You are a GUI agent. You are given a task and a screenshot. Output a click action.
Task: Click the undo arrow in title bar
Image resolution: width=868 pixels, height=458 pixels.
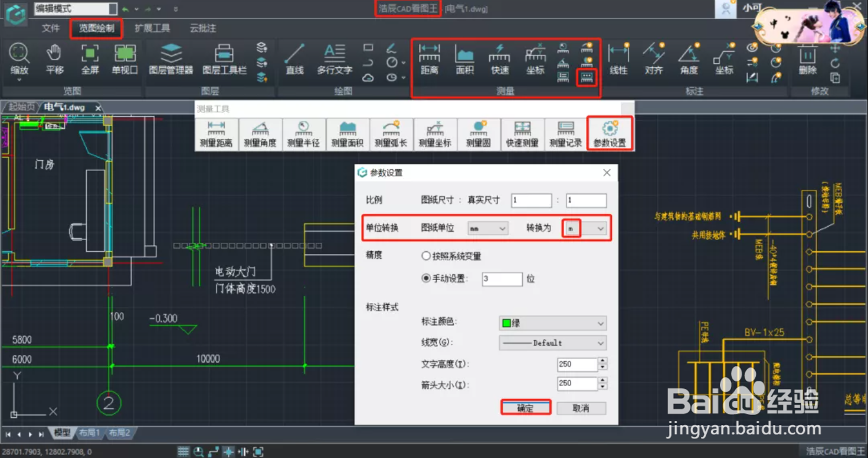click(125, 9)
